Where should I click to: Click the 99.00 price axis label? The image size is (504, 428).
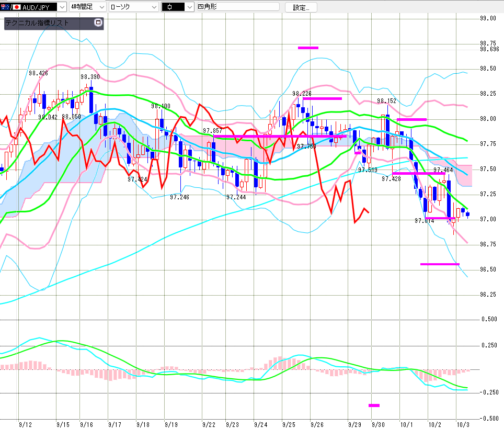pos(488,18)
